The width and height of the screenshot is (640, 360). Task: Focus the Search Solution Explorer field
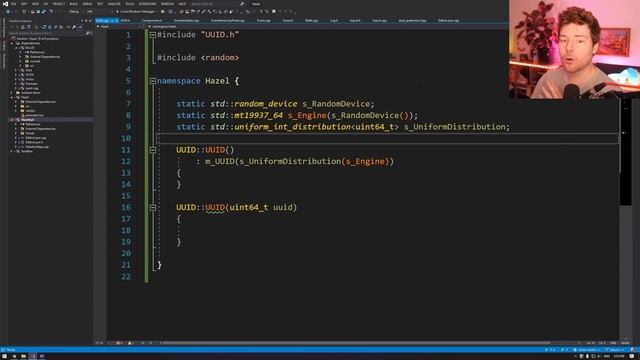(x=47, y=33)
